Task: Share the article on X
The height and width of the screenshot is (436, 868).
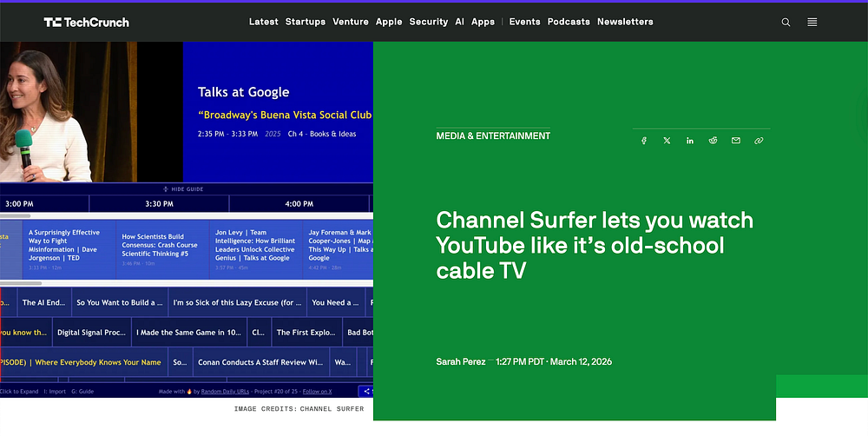Action: click(667, 141)
